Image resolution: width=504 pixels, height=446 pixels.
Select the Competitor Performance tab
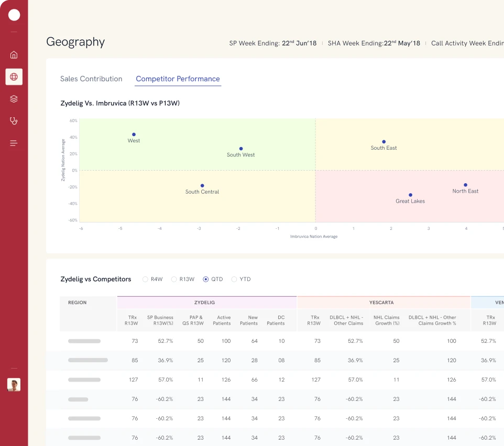point(178,79)
